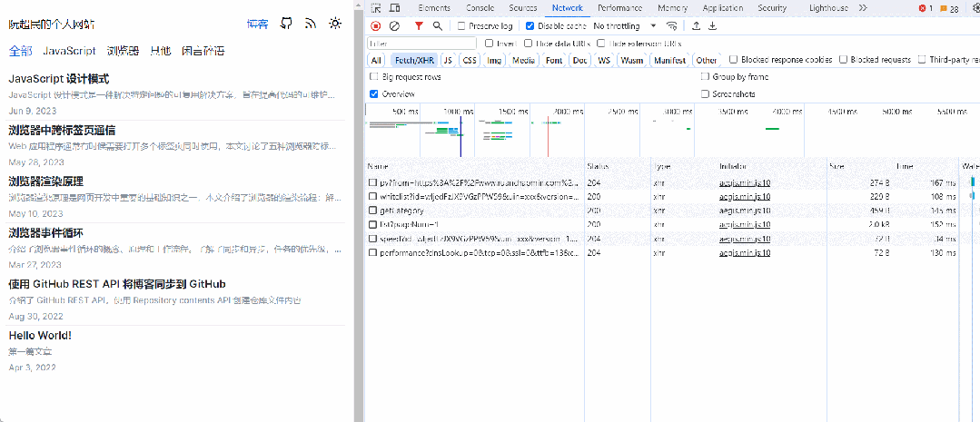This screenshot has width=980, height=422.
Task: Tick the Invert filter checkbox
Action: (490, 44)
